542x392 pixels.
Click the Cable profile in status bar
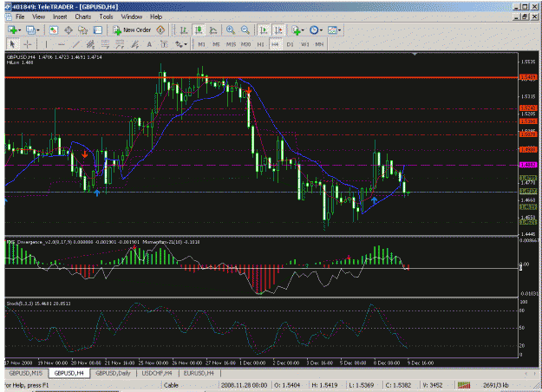click(x=171, y=385)
